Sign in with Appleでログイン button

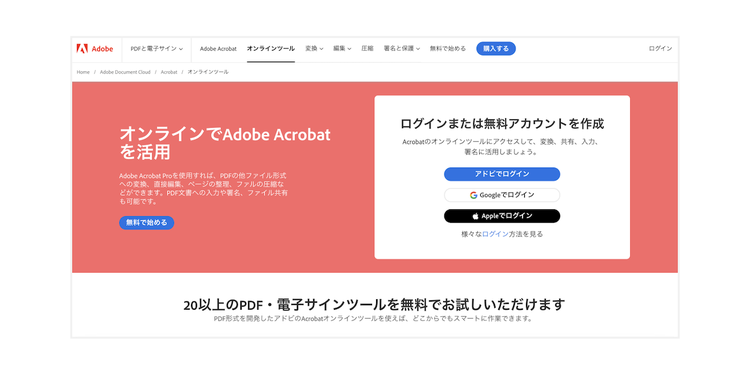click(502, 216)
